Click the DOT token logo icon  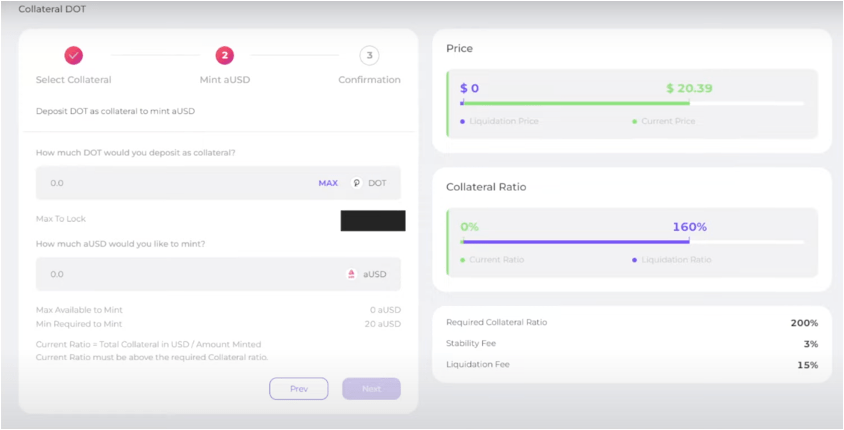[356, 183]
